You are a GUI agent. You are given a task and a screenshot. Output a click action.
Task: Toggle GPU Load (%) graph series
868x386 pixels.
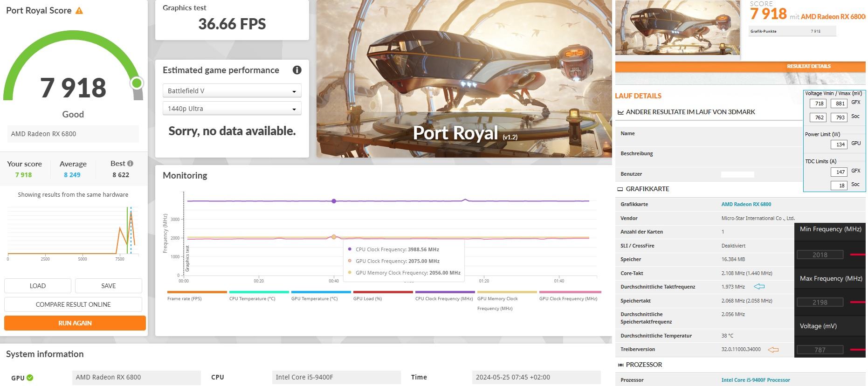[x=383, y=296]
